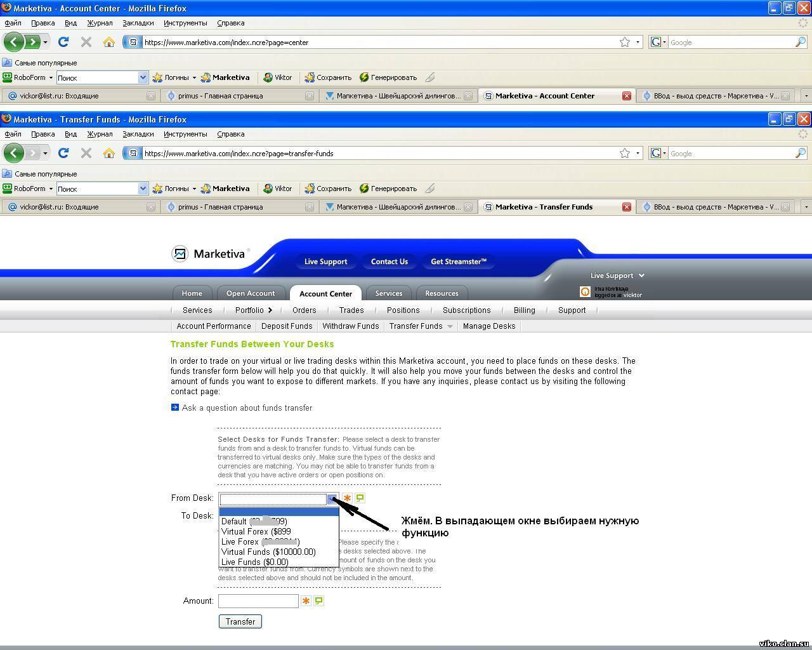Click RoboForm icon in Transfer Funds toolbar
Viewport: 812px width, 650px height.
[7, 189]
